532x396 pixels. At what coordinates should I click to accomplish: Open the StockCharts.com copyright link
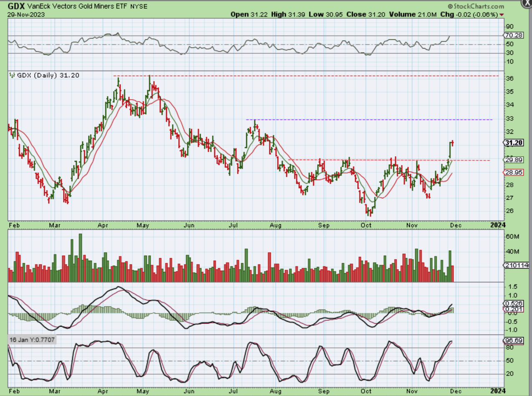click(x=476, y=7)
